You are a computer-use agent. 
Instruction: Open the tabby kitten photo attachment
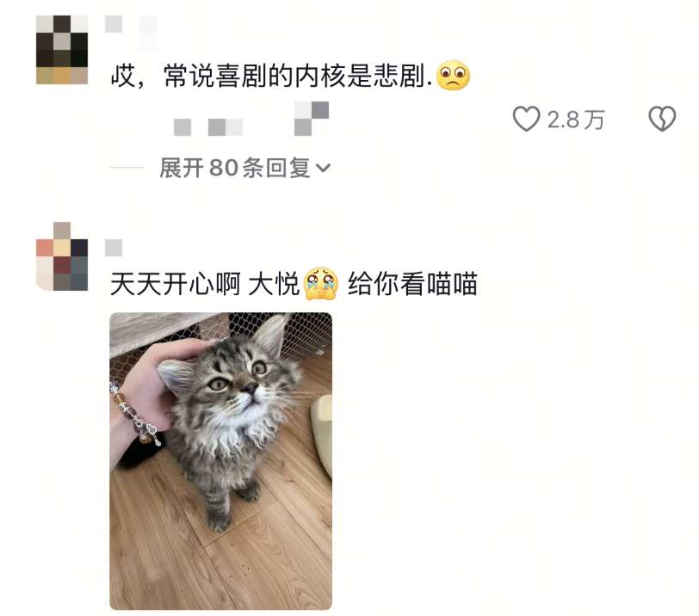pyautogui.click(x=220, y=461)
